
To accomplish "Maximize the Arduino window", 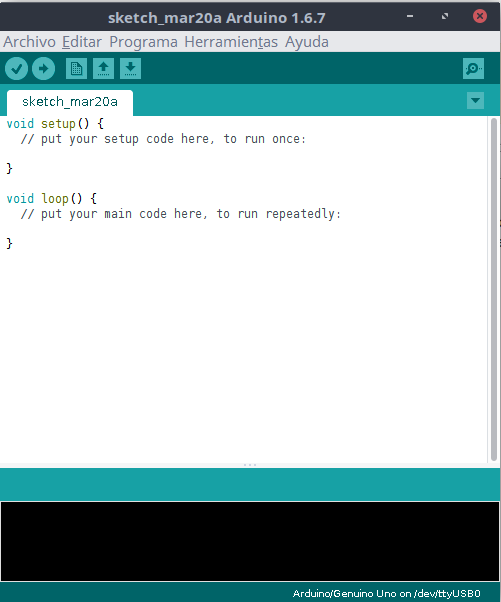I will (445, 16).
